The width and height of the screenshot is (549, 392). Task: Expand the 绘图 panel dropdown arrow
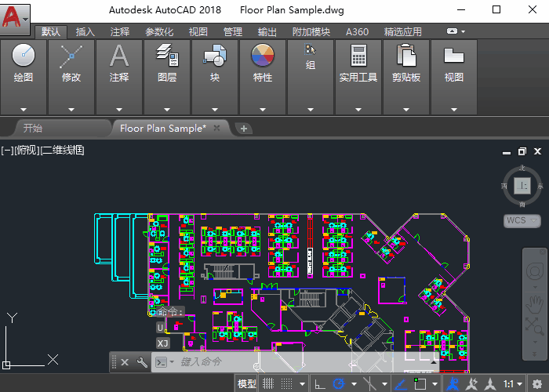click(x=24, y=110)
